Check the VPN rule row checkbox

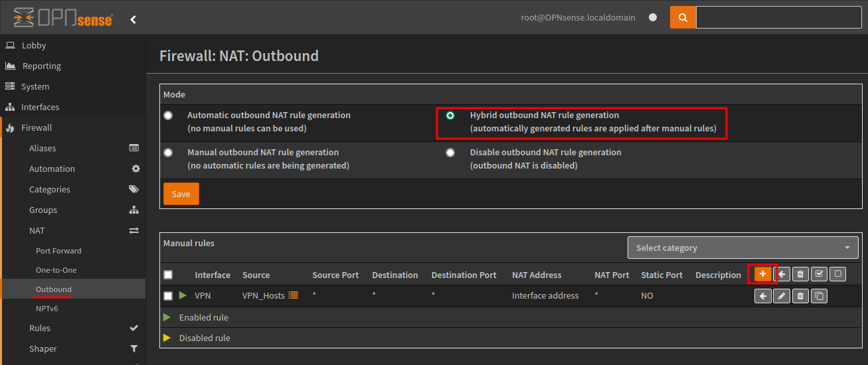coord(168,296)
